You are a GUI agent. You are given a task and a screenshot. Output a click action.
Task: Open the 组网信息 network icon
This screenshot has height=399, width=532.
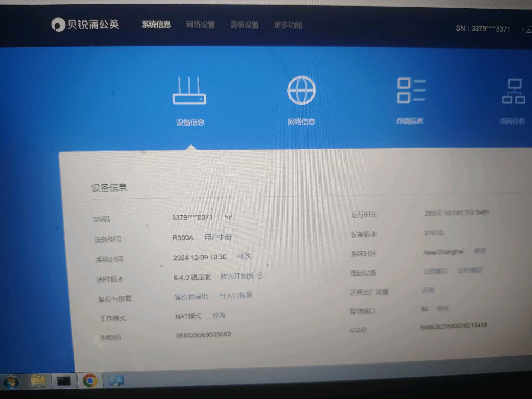click(513, 92)
